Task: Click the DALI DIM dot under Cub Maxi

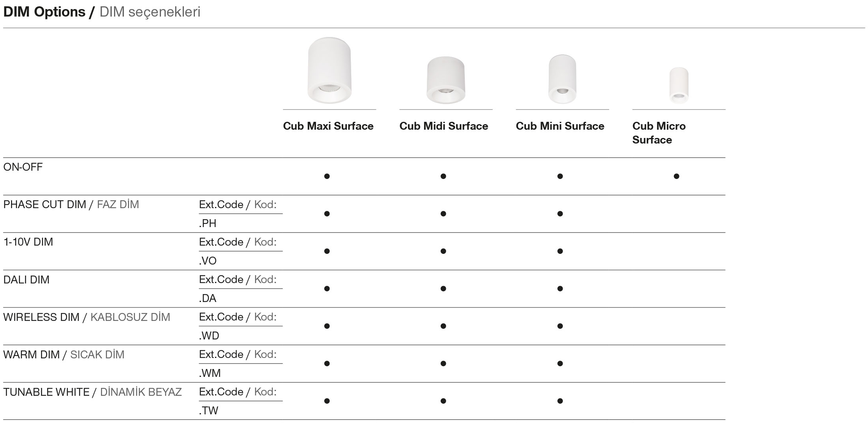Action: tap(327, 289)
